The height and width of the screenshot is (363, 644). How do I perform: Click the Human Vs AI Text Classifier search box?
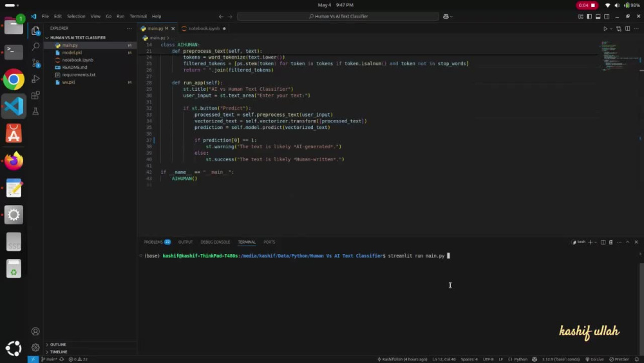(338, 17)
